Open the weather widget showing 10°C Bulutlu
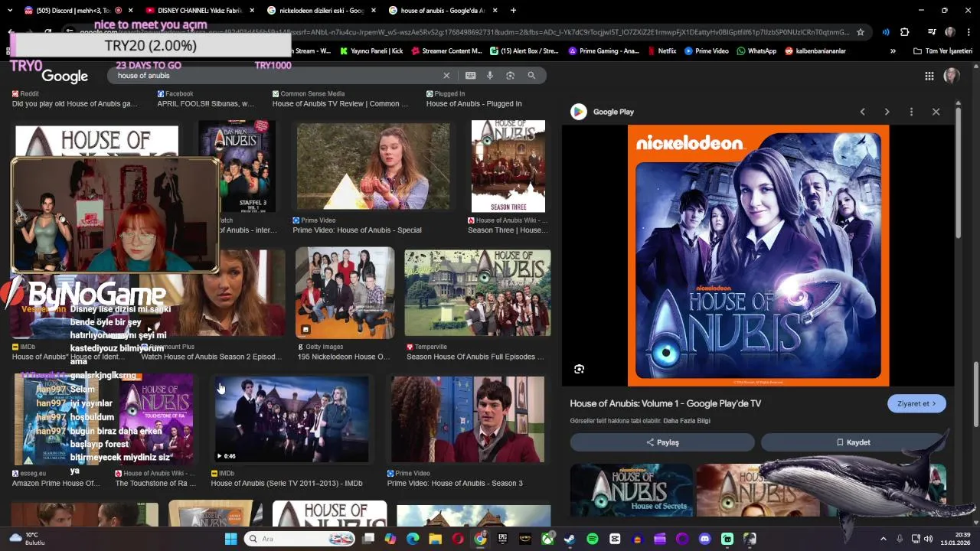 28,539
